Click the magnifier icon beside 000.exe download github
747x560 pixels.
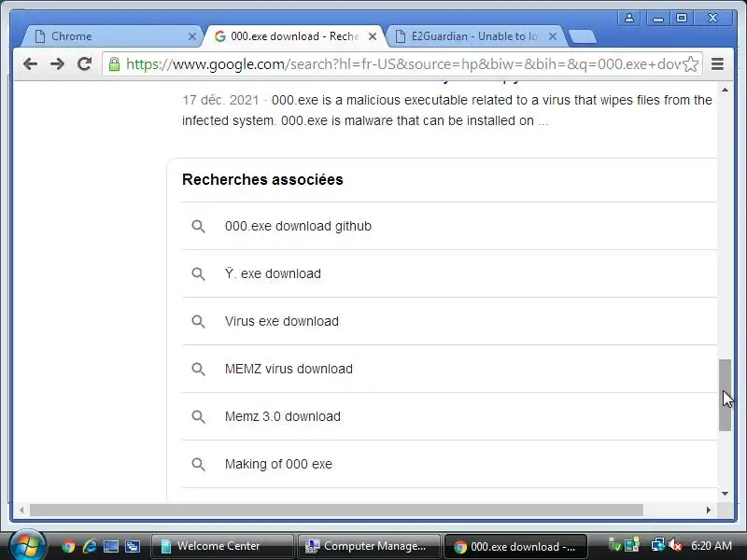(198, 226)
